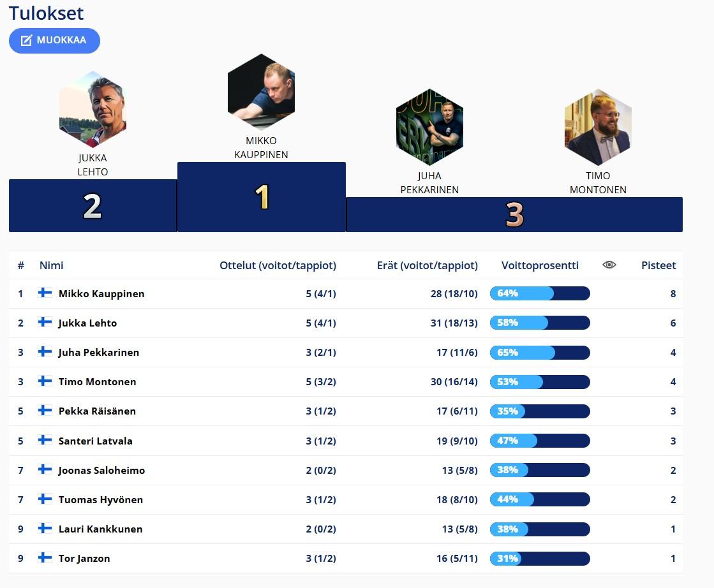
Task: Click the flag icon beside Tor Janzon
Action: [x=45, y=557]
